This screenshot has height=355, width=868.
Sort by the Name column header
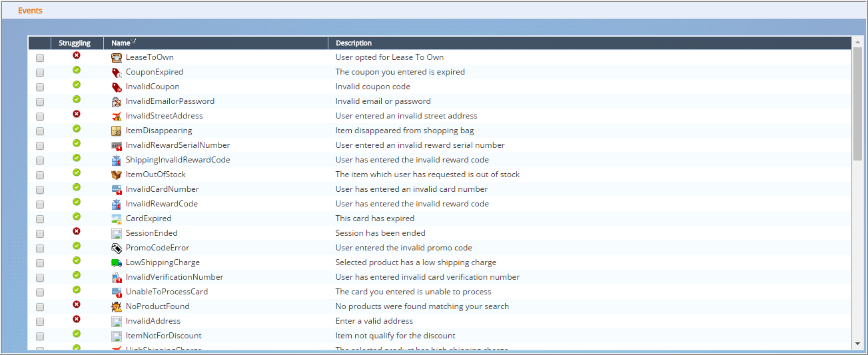coord(121,43)
